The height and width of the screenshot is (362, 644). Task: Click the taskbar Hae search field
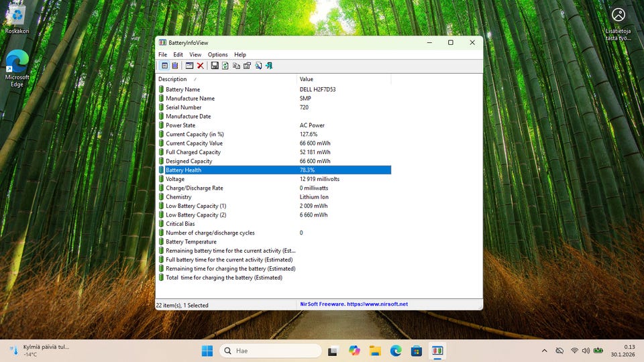(270, 351)
